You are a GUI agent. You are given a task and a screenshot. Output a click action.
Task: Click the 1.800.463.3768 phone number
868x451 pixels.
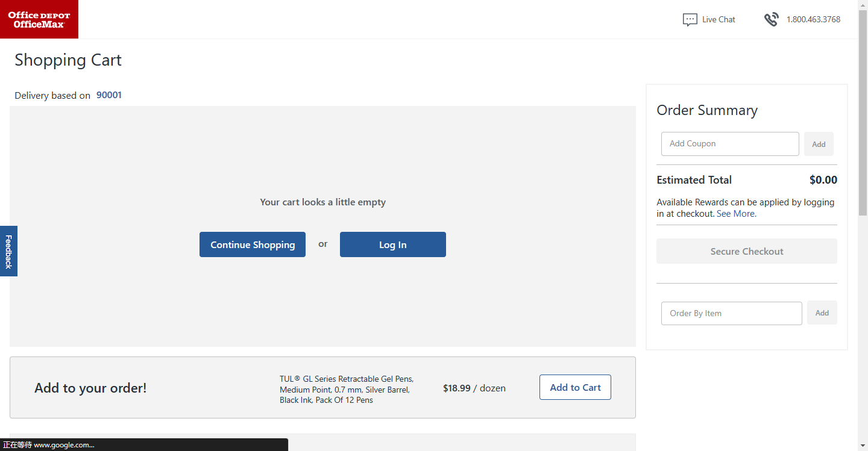click(813, 19)
